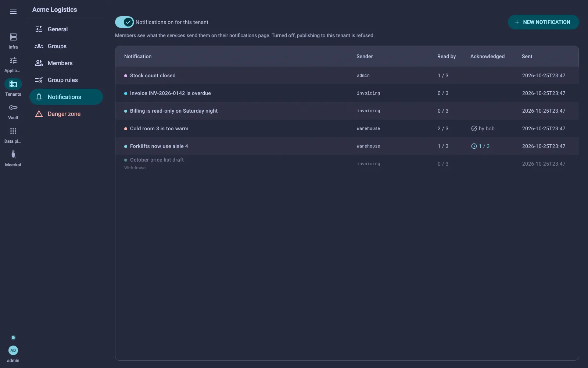The image size is (588, 368).
Task: Click the status dot above the avatar
Action: [x=13, y=337]
